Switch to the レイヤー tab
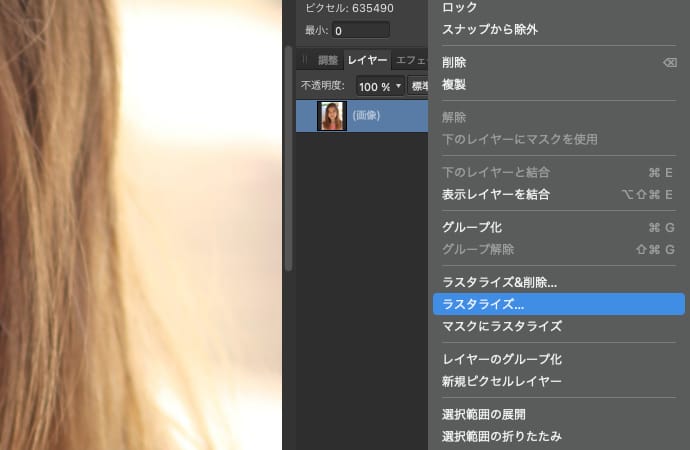This screenshot has height=450, width=690. coord(367,60)
